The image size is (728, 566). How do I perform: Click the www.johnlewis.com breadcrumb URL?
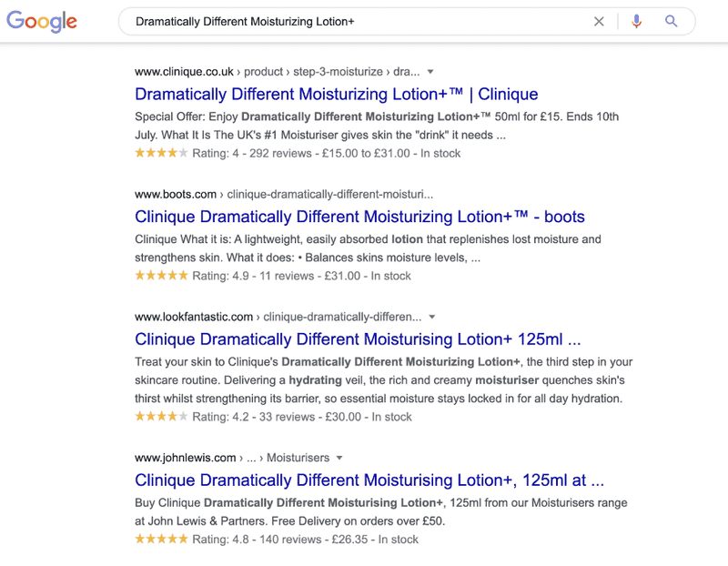(232, 459)
